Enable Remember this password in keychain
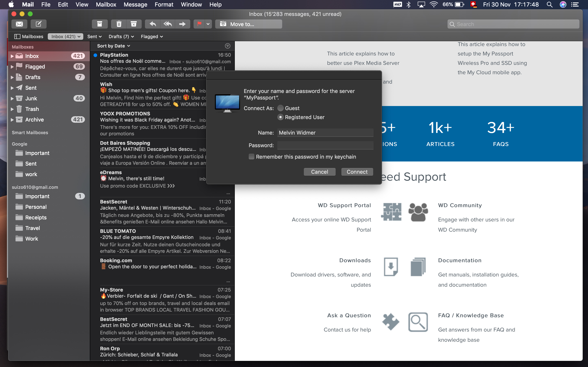 click(x=251, y=157)
